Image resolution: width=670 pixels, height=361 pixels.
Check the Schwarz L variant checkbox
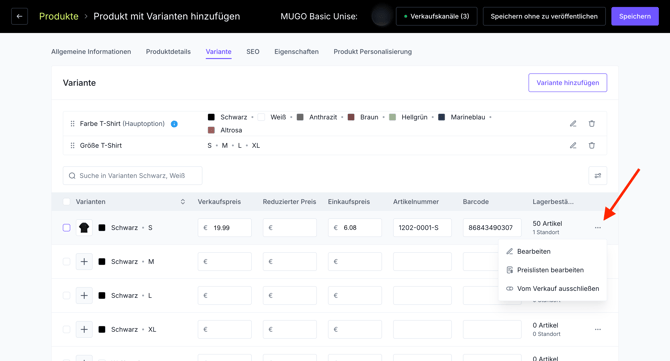66,295
